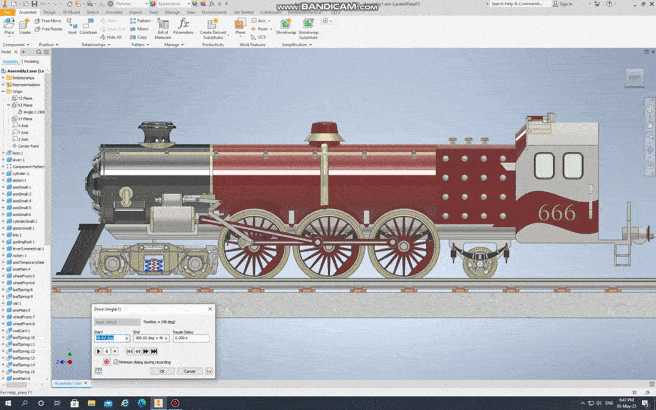Select the Free Rotate tool
The image size is (656, 410).
click(x=49, y=29)
